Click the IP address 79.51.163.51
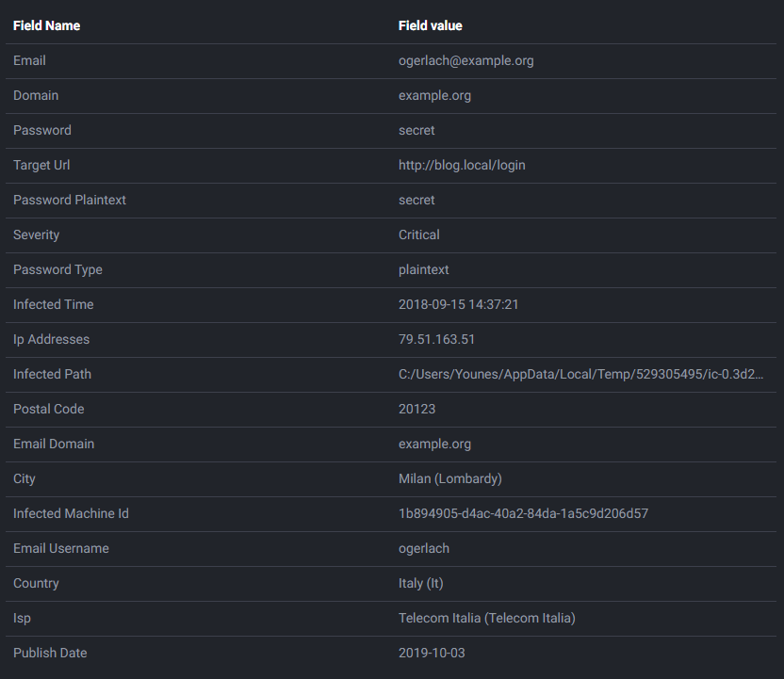The image size is (784, 679). click(436, 339)
